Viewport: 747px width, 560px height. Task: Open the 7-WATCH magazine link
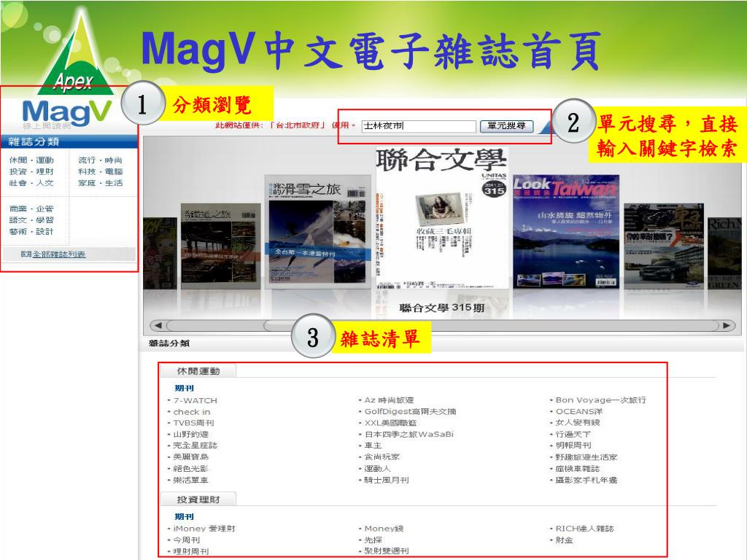[196, 400]
